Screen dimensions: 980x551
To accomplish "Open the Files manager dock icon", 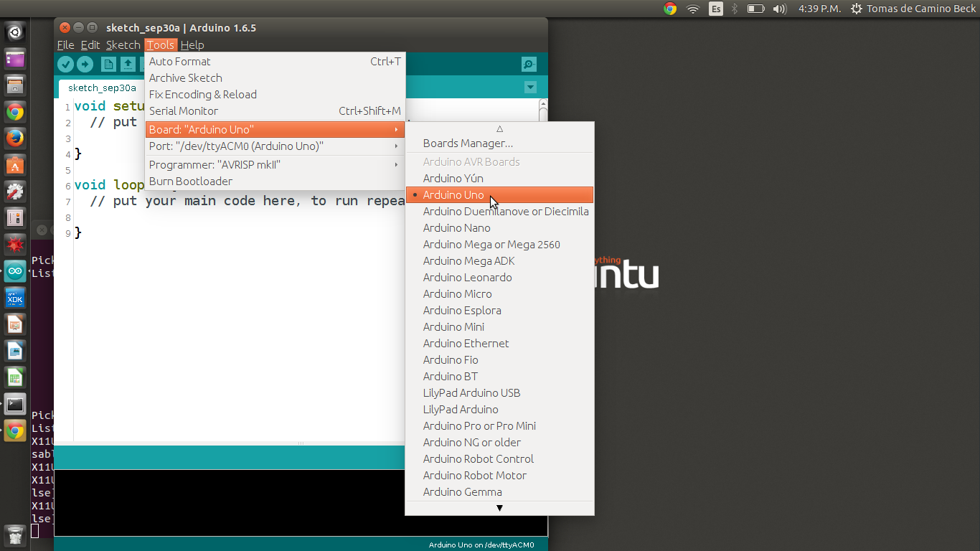I will coord(15,85).
